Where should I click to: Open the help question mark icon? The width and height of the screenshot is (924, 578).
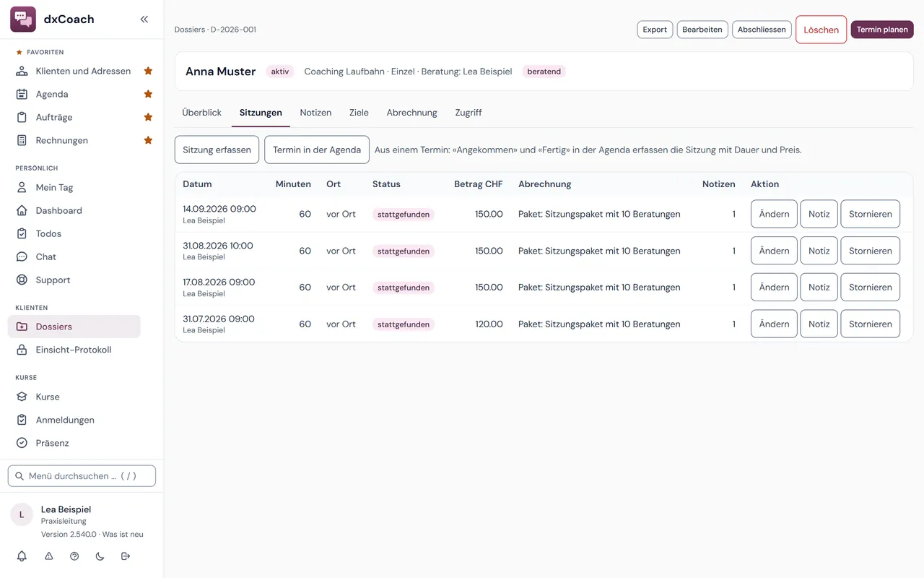click(x=74, y=556)
